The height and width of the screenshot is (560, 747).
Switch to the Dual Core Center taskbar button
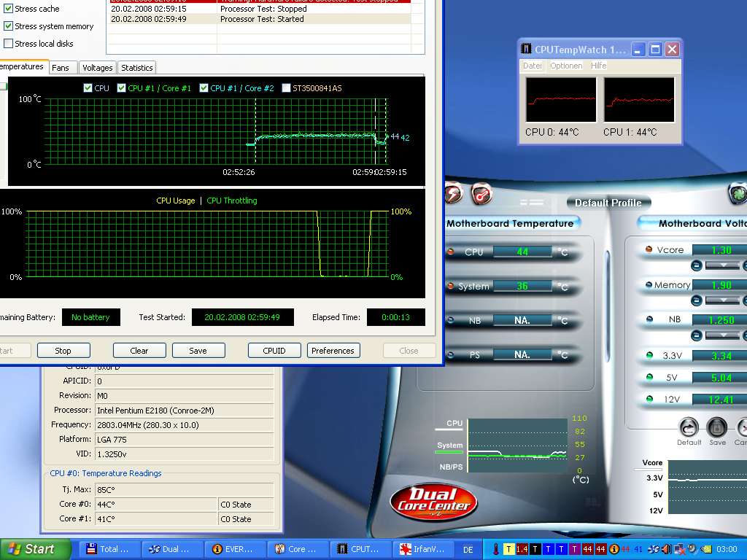click(x=172, y=549)
